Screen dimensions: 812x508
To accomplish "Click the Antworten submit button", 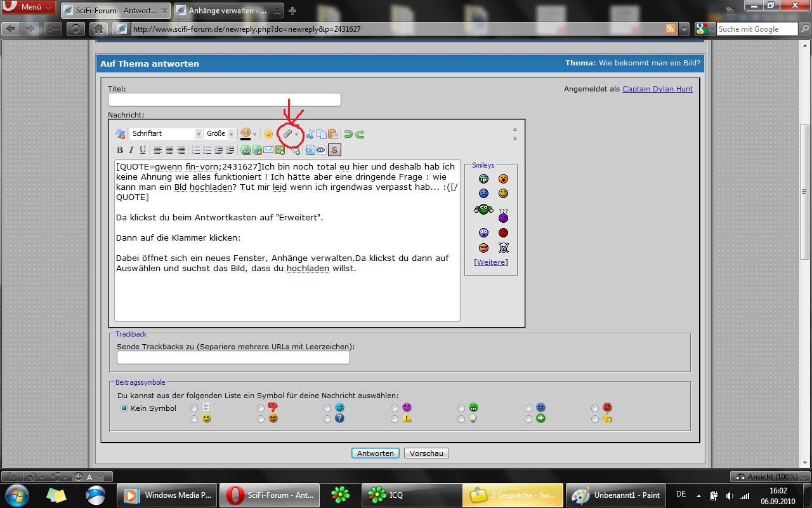I will [376, 453].
